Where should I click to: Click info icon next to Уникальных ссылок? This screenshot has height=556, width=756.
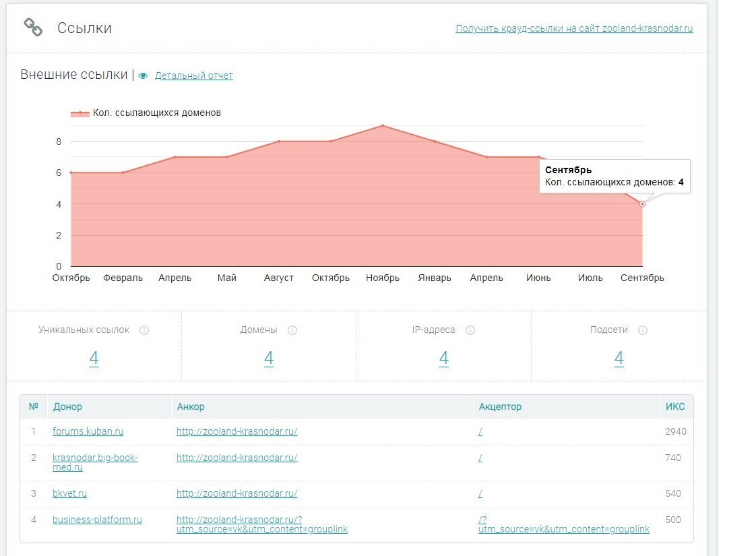click(144, 330)
